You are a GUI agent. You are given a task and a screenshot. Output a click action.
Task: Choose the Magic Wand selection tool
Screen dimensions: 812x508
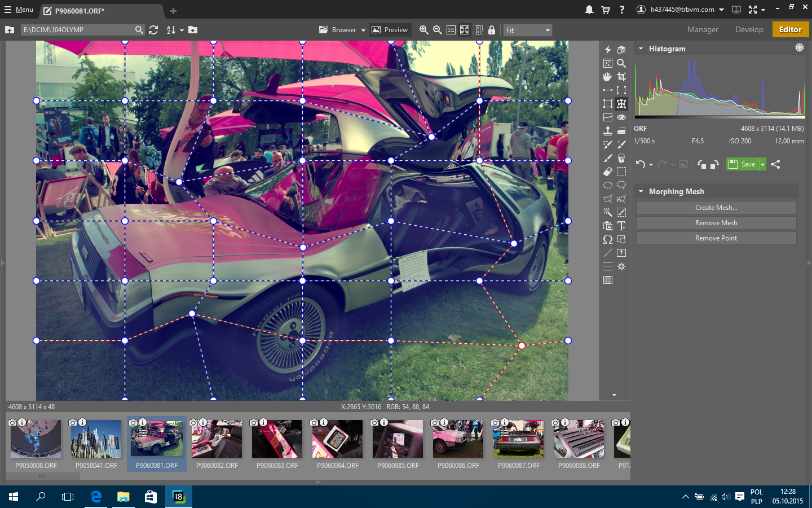[608, 212]
